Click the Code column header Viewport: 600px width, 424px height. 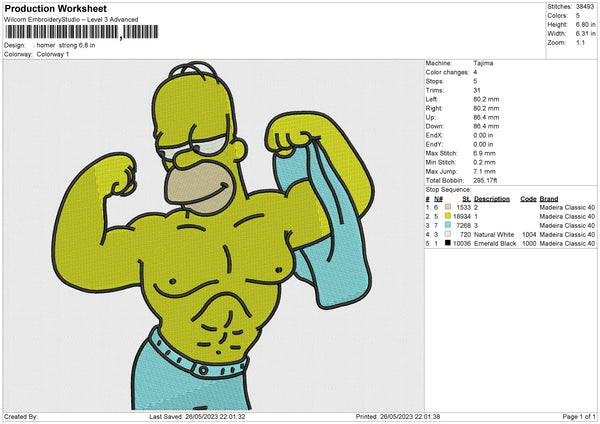[x=528, y=199]
